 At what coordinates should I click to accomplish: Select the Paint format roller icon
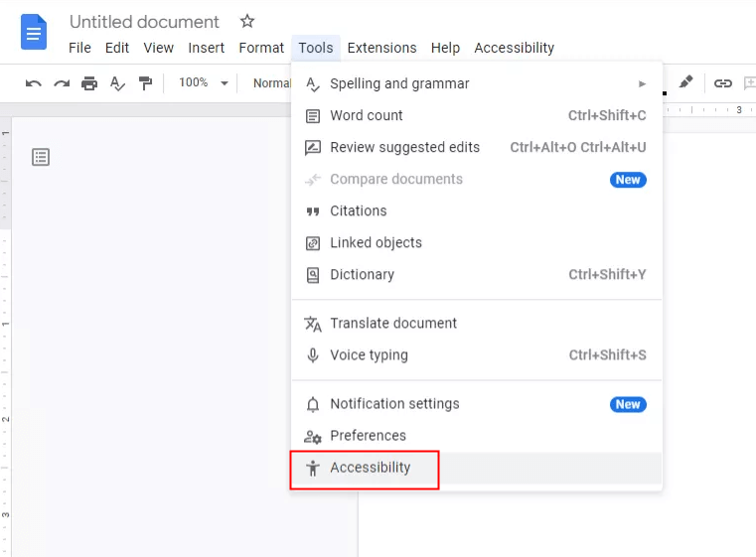click(x=145, y=83)
